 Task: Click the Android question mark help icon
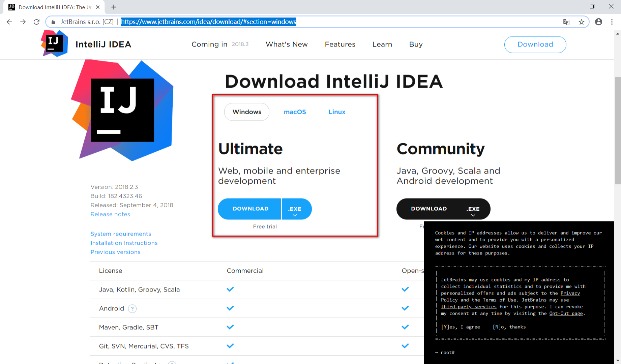[x=132, y=308]
